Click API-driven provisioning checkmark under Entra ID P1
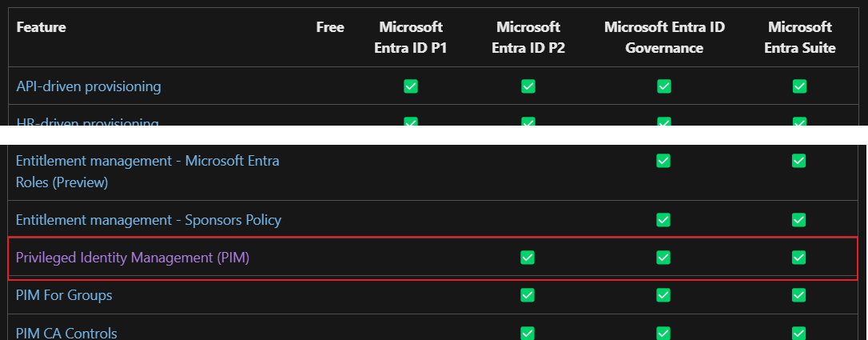The width and height of the screenshot is (868, 340). point(411,86)
